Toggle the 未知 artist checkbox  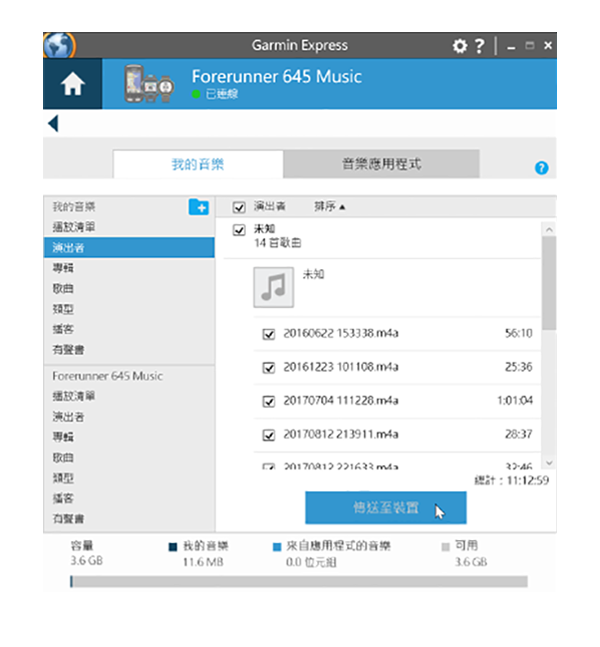coord(239,229)
